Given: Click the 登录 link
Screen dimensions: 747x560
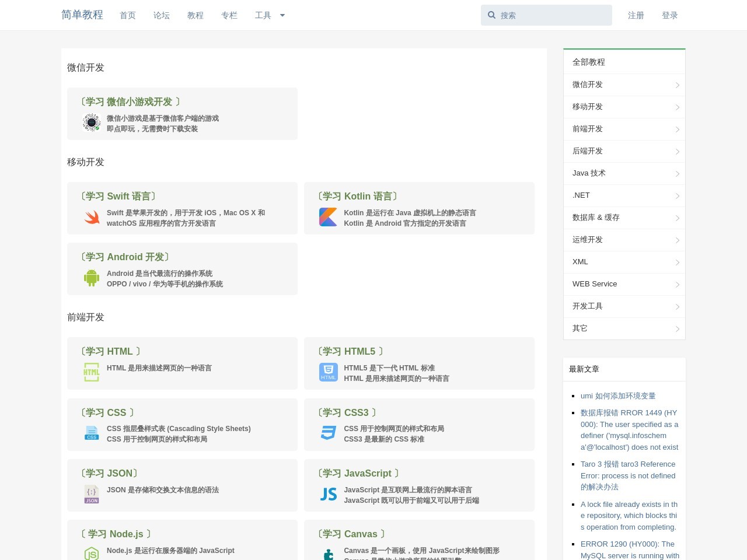Looking at the screenshot, I should 670,15.
